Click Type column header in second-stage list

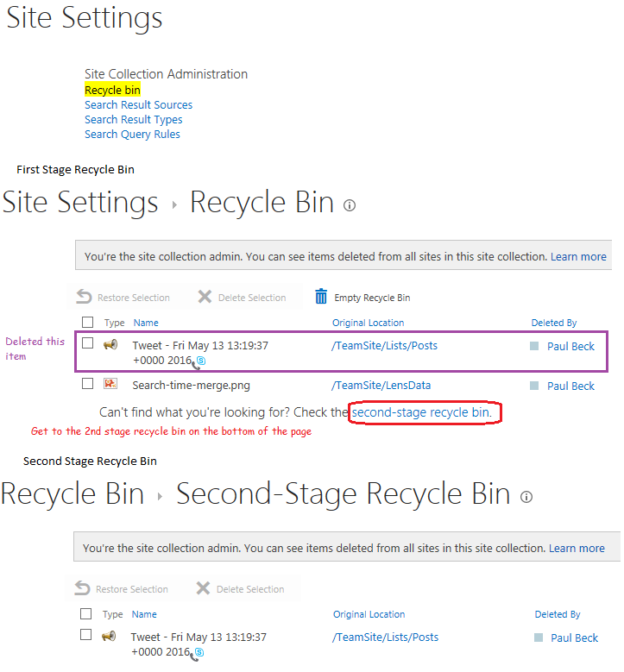pyautogui.click(x=112, y=614)
